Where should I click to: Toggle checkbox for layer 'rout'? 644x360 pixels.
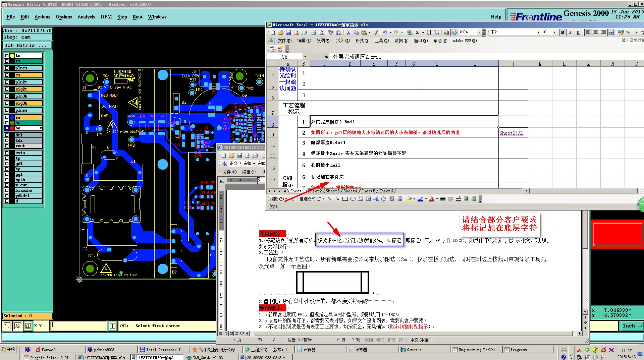(x=6, y=146)
